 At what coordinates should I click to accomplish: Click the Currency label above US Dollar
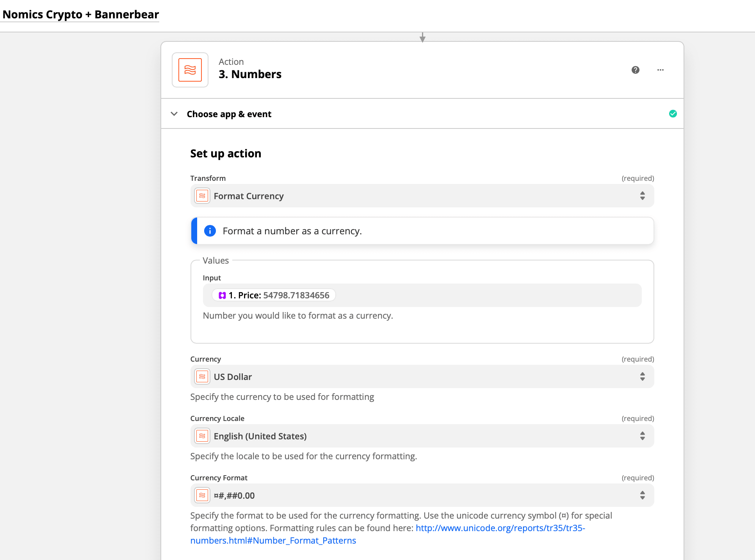(206, 359)
